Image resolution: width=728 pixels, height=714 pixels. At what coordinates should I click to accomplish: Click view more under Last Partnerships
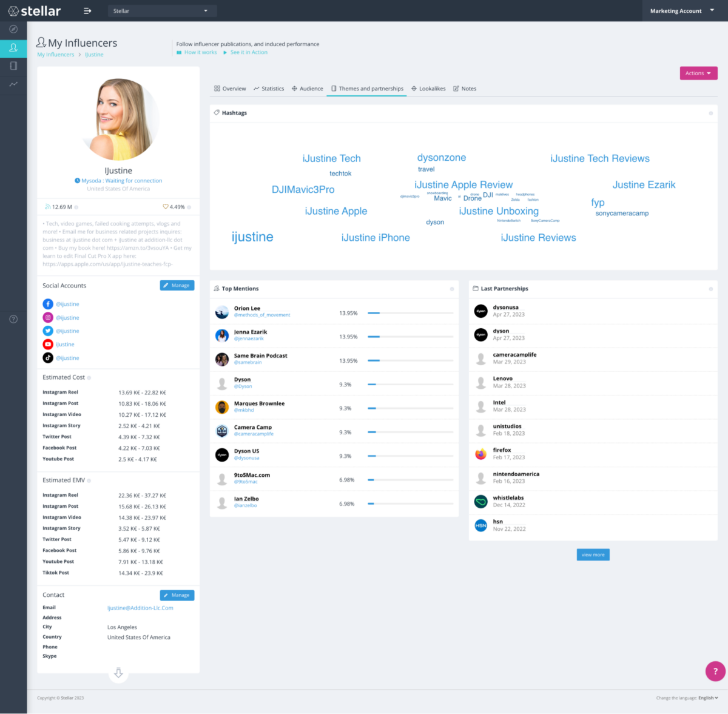(593, 554)
